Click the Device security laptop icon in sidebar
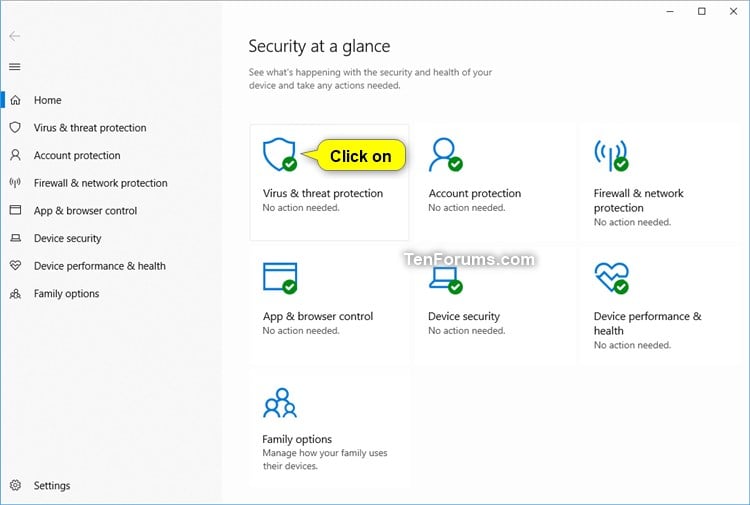Viewport: 750px width, 505px height. (15, 238)
